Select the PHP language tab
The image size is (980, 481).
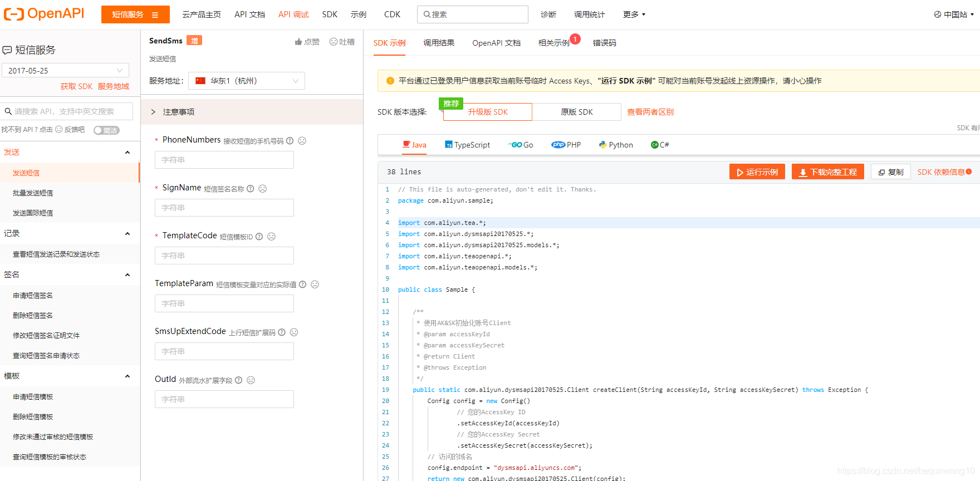(x=566, y=145)
